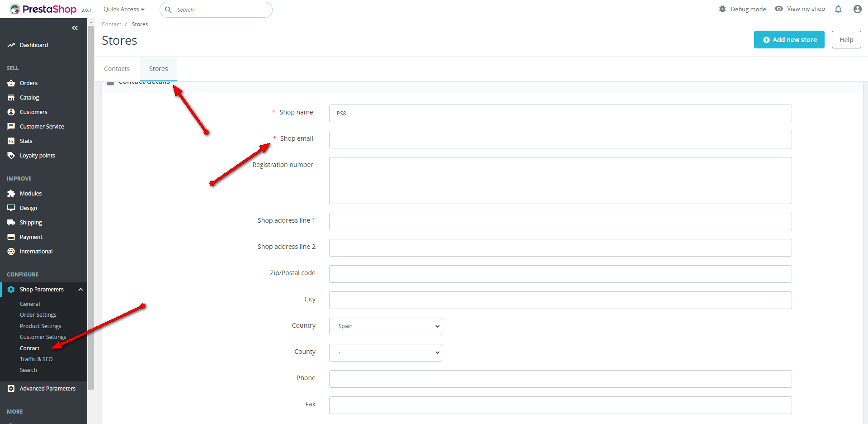Click the Shipping truck icon

click(11, 223)
